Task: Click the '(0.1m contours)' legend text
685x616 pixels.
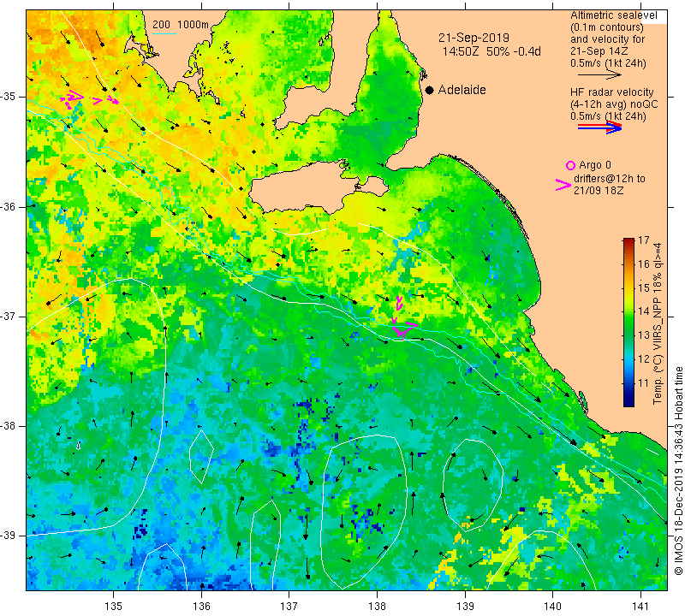Action: (607, 27)
